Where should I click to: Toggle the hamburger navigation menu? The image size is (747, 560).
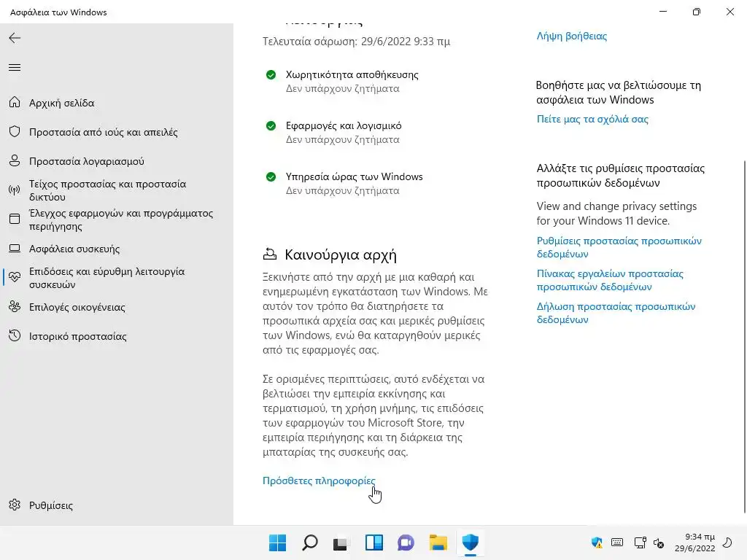(15, 68)
